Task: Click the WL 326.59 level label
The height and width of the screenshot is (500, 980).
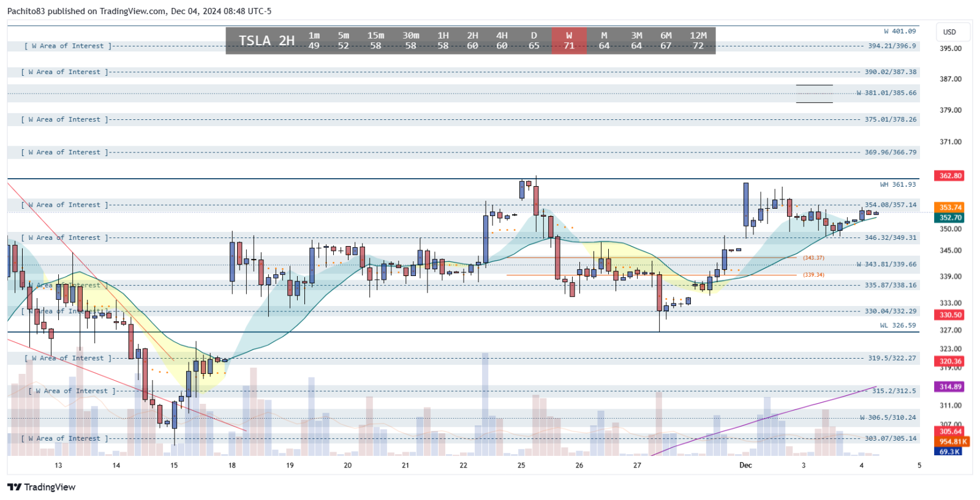Action: click(898, 326)
